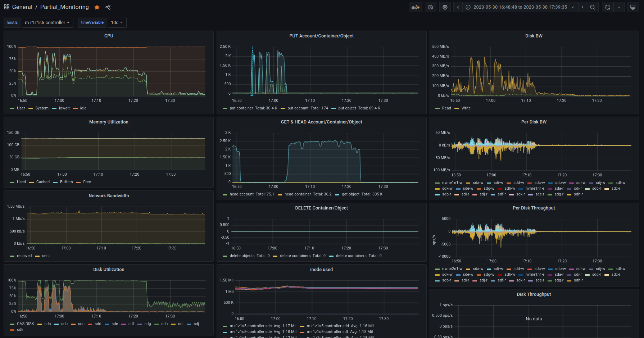The width and height of the screenshot is (644, 338).
Task: Toggle the Cached series in Memory legend
Action: [x=43, y=182]
